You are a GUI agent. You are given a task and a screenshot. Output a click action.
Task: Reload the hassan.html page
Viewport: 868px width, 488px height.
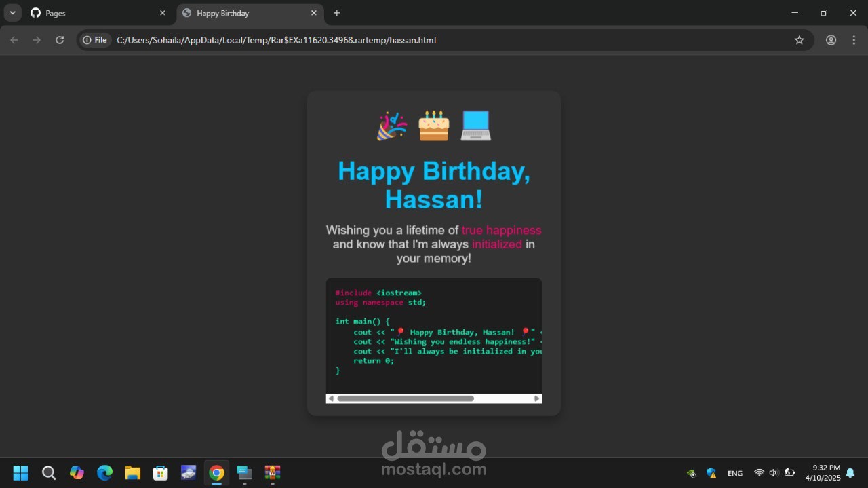point(60,40)
